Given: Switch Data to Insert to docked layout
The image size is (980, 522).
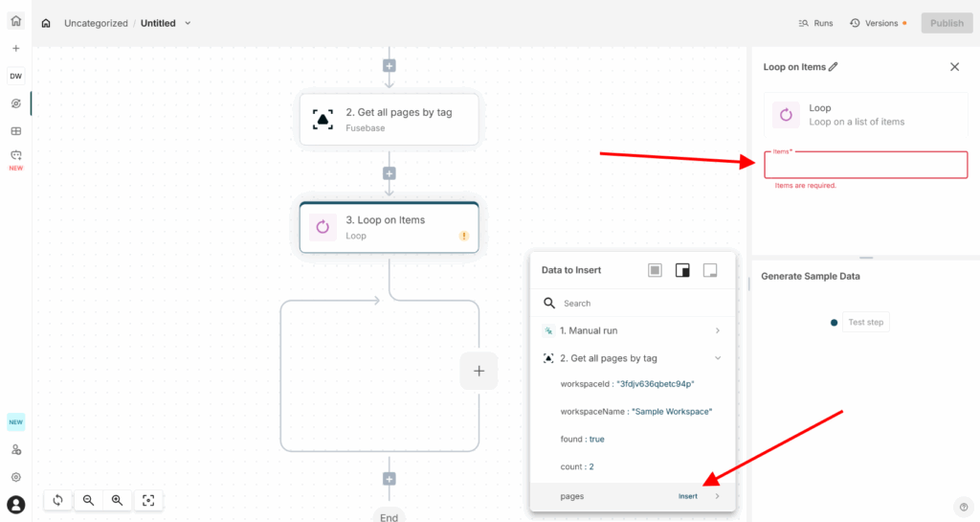Looking at the screenshot, I should [682, 270].
